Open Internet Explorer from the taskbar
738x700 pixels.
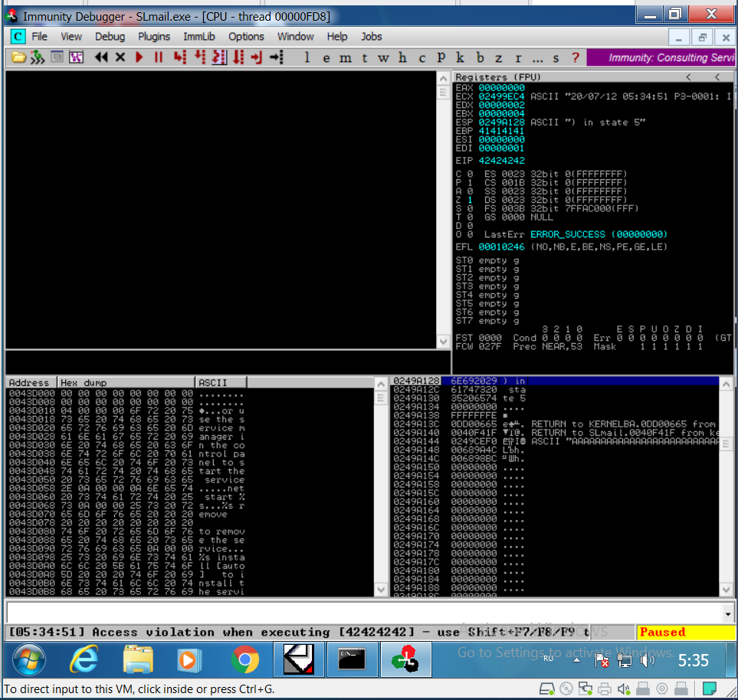(x=84, y=660)
